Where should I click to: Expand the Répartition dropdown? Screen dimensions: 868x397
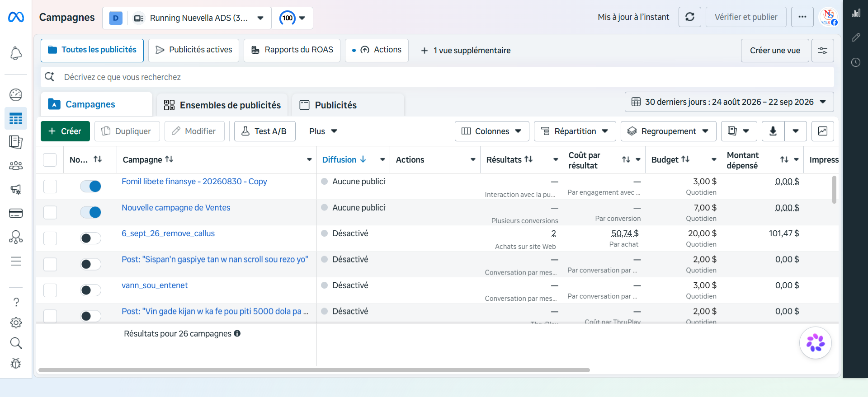[x=575, y=131]
